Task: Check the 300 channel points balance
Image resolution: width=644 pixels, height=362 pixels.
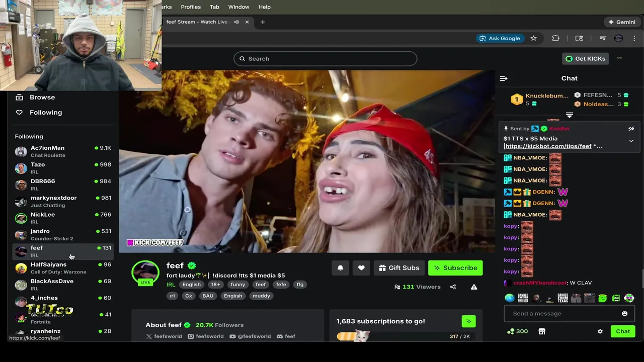Action: tap(518, 331)
